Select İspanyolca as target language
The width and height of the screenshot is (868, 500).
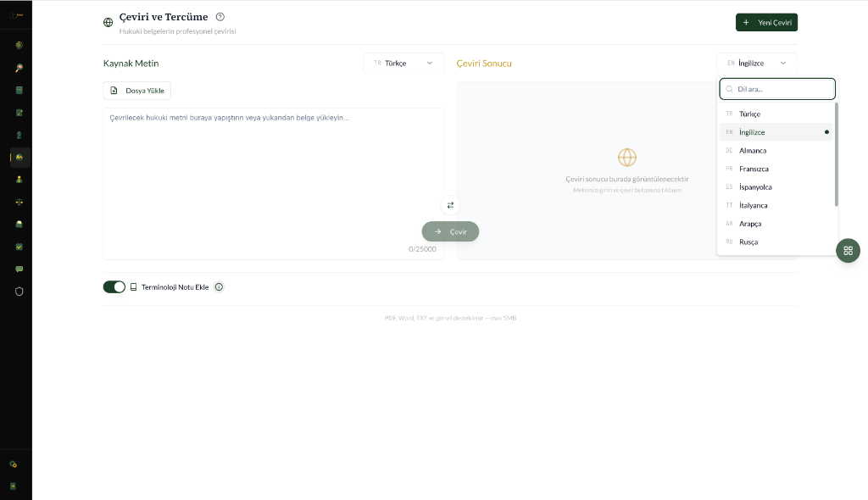coord(755,187)
